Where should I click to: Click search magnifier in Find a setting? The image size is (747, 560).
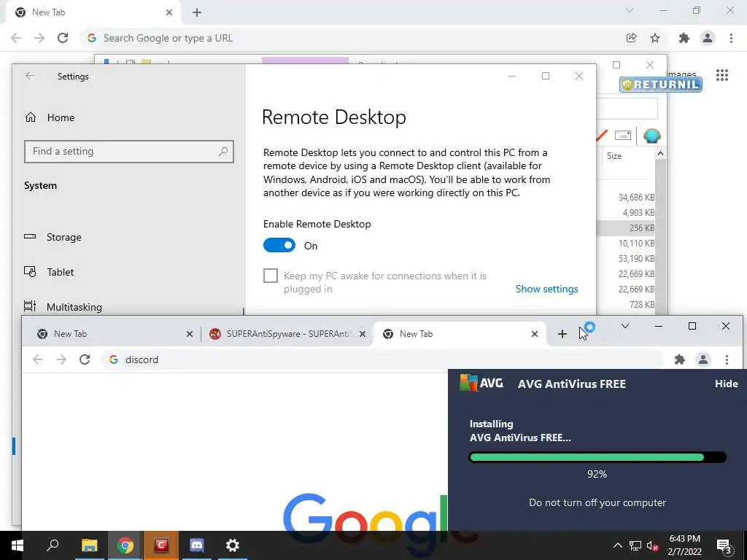point(223,152)
